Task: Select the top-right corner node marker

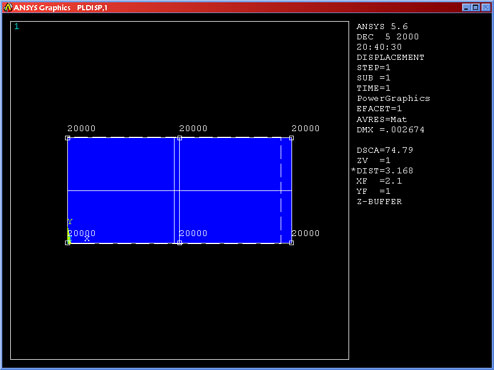Action: [x=291, y=138]
